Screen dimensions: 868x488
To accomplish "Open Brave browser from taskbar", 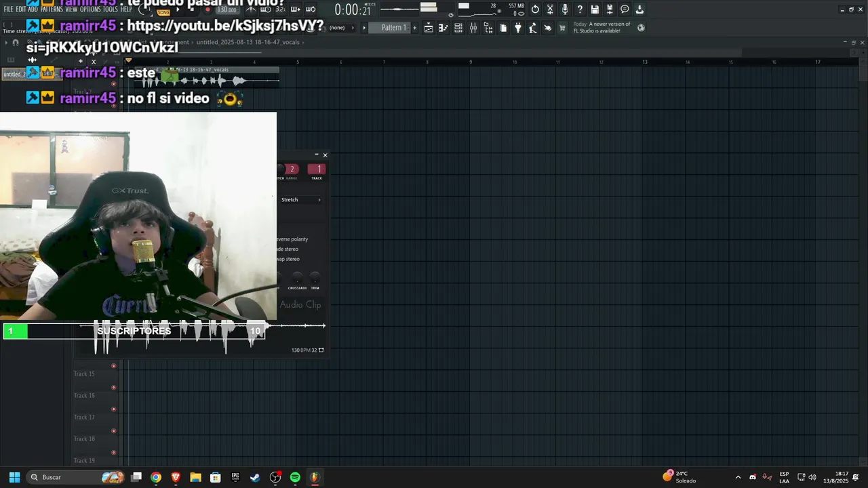I will [176, 477].
